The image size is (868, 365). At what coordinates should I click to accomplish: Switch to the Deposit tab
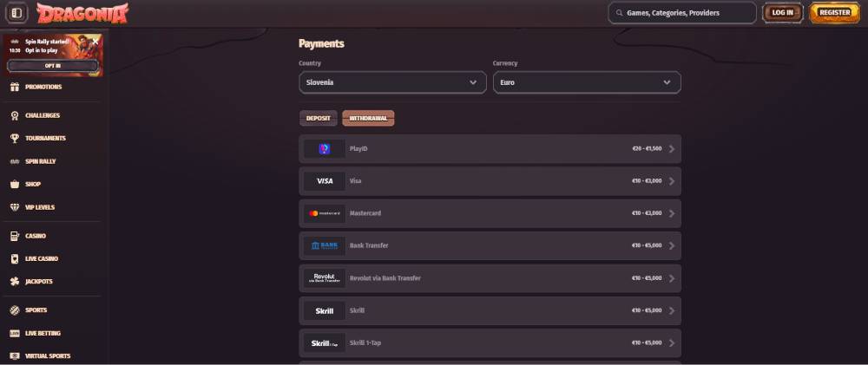pos(319,118)
